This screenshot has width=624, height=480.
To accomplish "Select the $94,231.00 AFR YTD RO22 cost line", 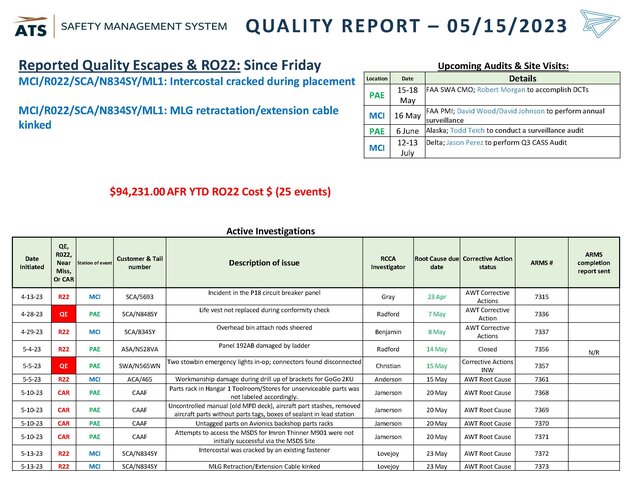I will pyautogui.click(x=220, y=191).
